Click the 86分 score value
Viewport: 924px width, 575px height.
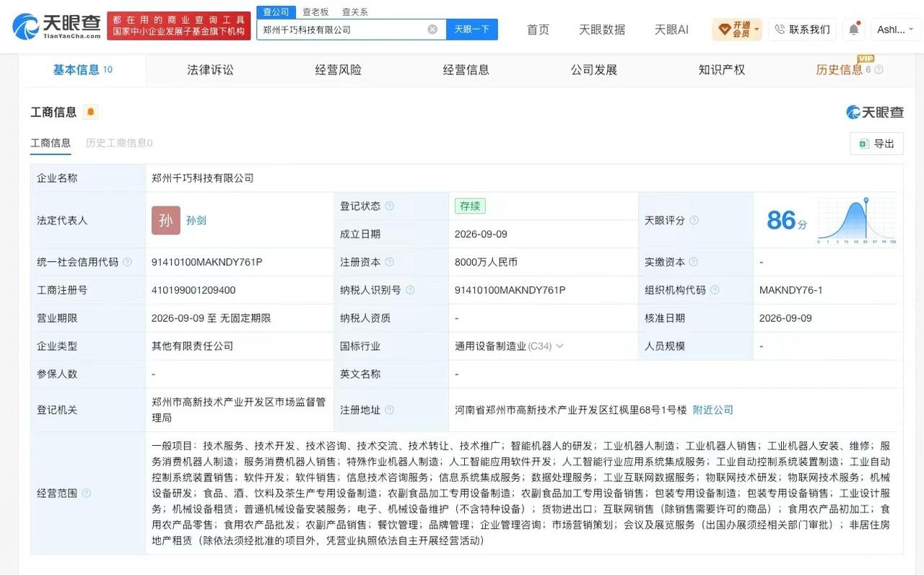tap(787, 220)
